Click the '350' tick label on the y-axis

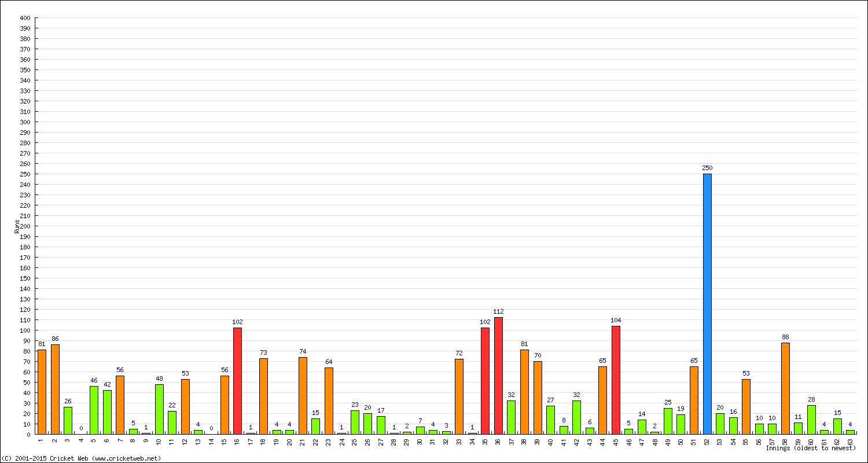click(x=25, y=70)
